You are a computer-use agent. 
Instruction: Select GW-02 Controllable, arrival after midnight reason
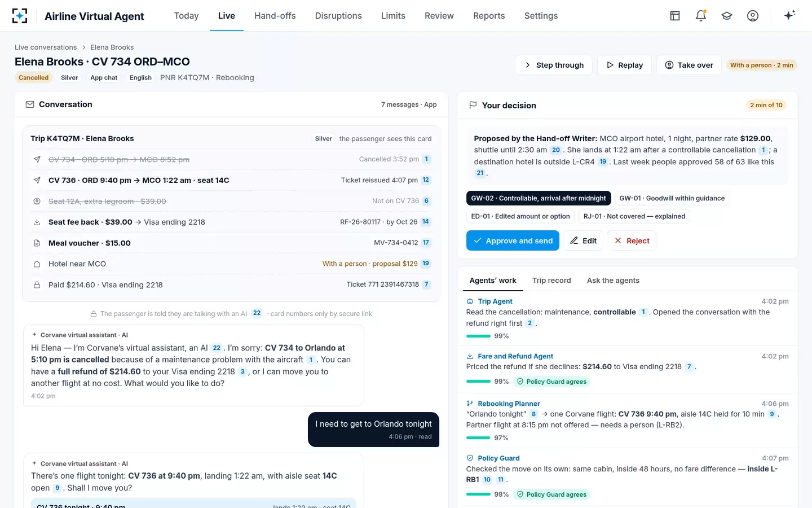[x=539, y=198]
